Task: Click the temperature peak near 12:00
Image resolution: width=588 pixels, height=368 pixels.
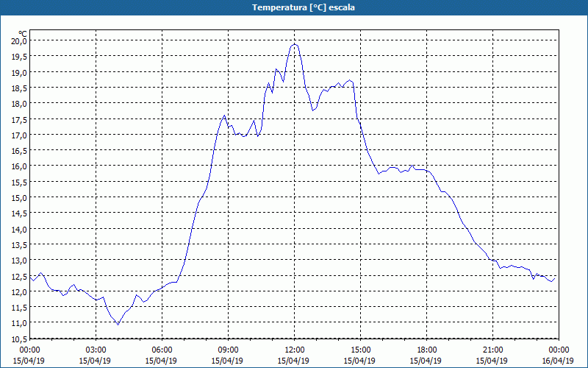Action: pos(295,44)
